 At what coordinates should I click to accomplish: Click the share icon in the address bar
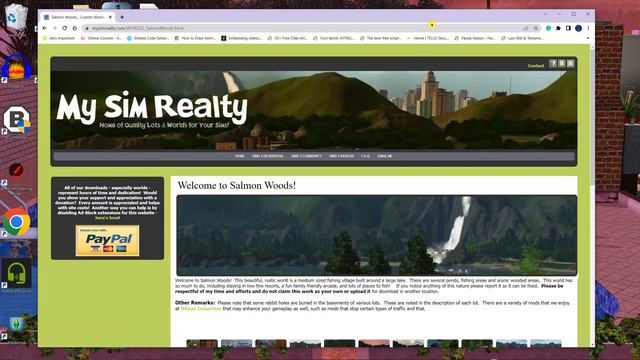coord(526,28)
